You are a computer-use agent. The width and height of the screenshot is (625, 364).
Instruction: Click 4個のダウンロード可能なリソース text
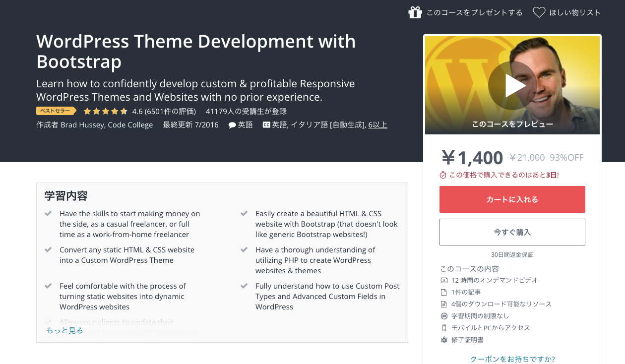501,304
